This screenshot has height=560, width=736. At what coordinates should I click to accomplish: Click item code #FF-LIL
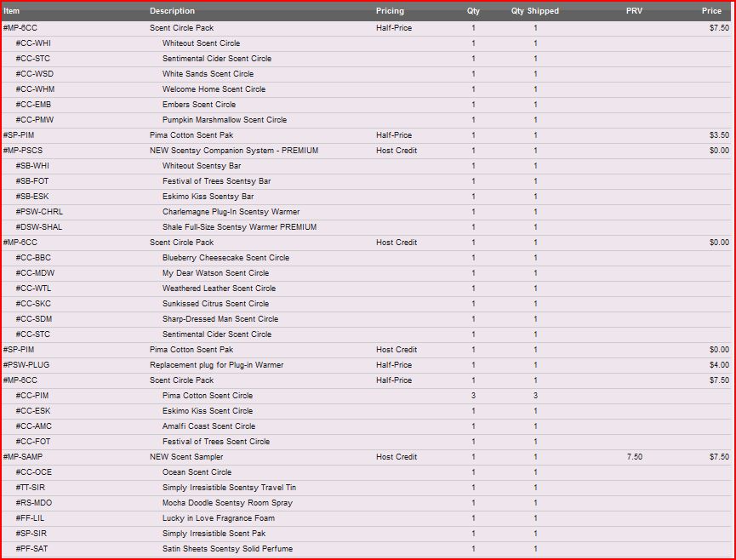30,518
